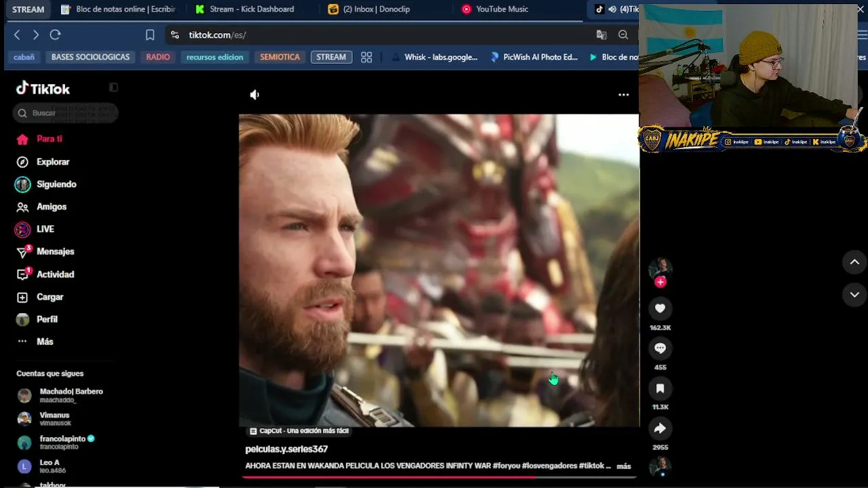Open the LIVE section

pos(35,229)
